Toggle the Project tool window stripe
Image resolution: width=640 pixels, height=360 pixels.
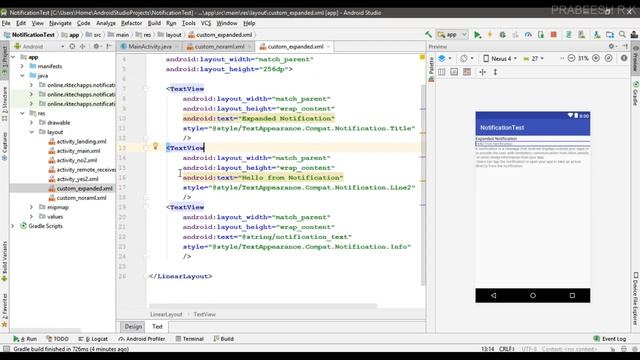coord(4,60)
